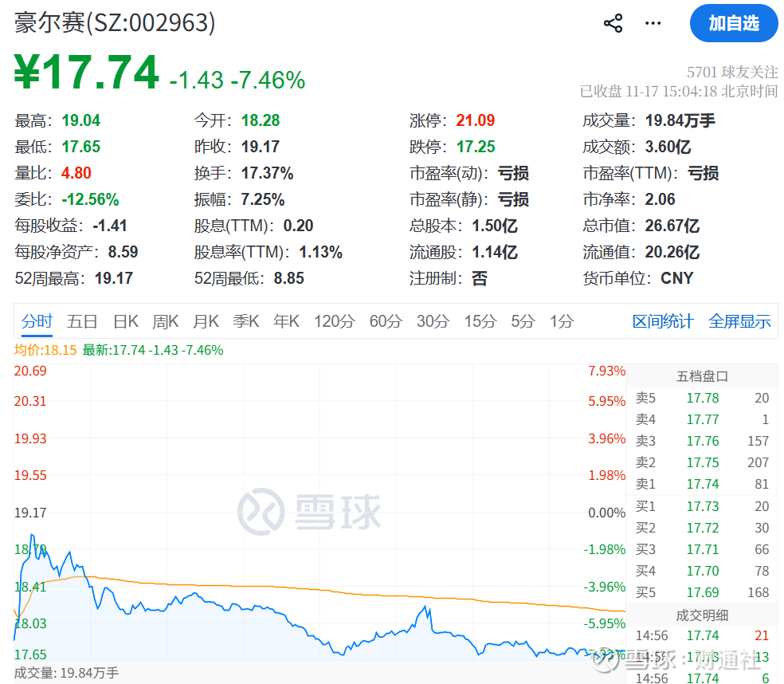Switch to the 60分 tab
Image resolution: width=784 pixels, height=684 pixels.
click(x=386, y=320)
